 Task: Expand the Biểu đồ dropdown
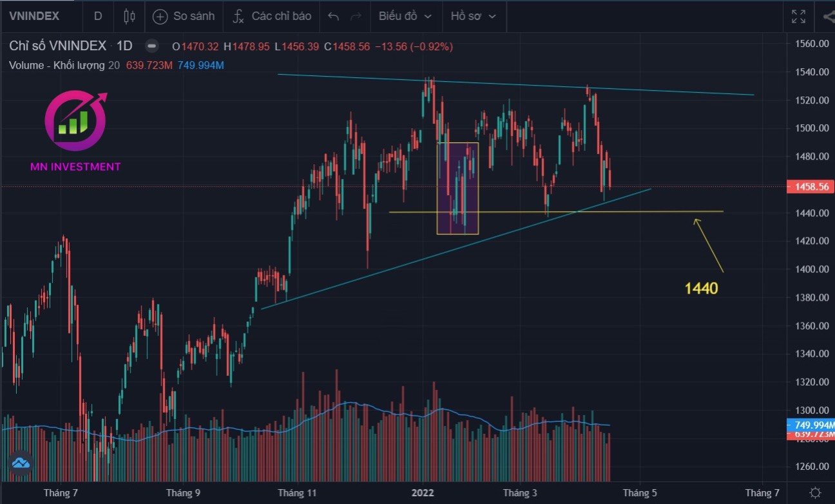(405, 16)
